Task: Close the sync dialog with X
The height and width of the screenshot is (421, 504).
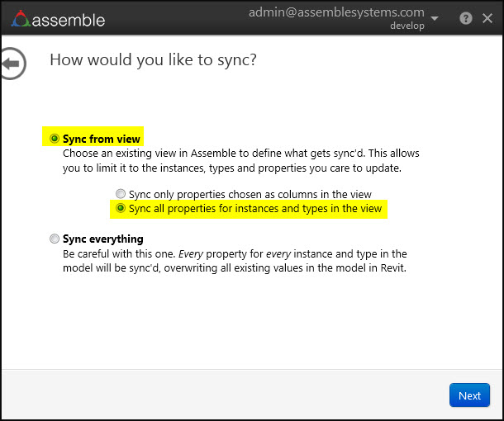Action: [x=487, y=17]
